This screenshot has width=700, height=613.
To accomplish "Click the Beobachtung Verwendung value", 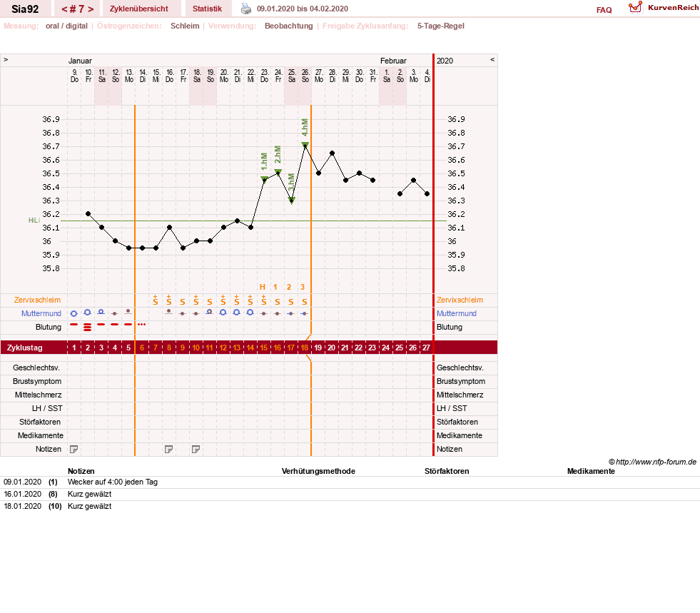I will pyautogui.click(x=288, y=26).
